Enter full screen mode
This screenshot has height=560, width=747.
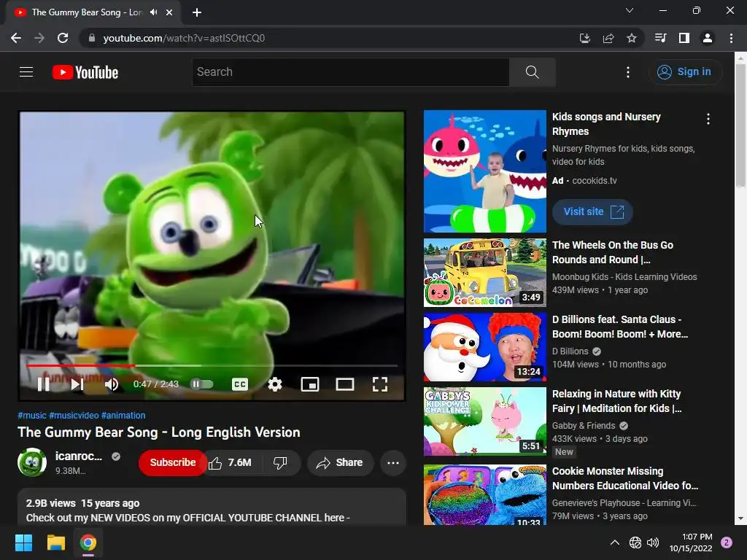coord(379,384)
